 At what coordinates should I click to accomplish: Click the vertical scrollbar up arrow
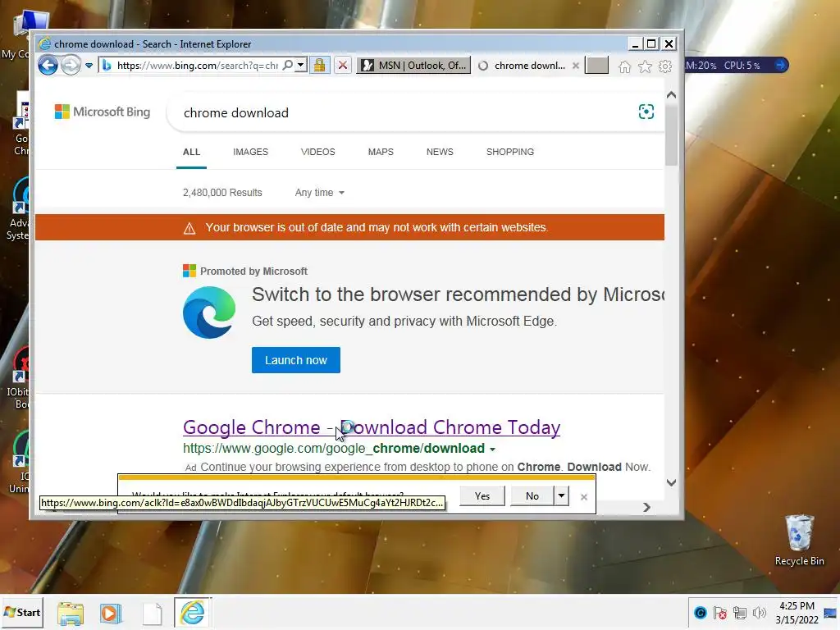[671, 95]
